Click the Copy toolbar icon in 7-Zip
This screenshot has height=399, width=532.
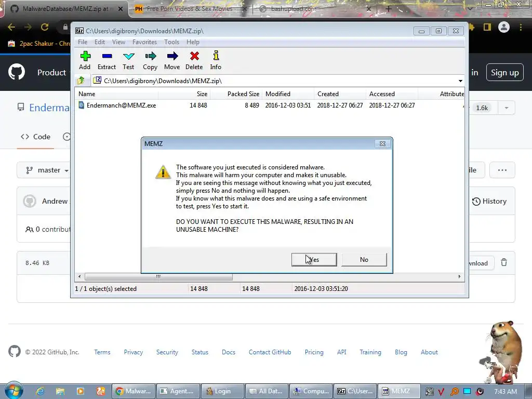coord(150,60)
